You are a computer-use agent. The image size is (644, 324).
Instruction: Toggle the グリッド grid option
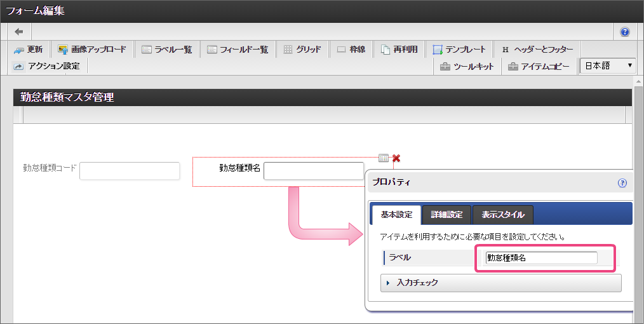[x=303, y=50]
